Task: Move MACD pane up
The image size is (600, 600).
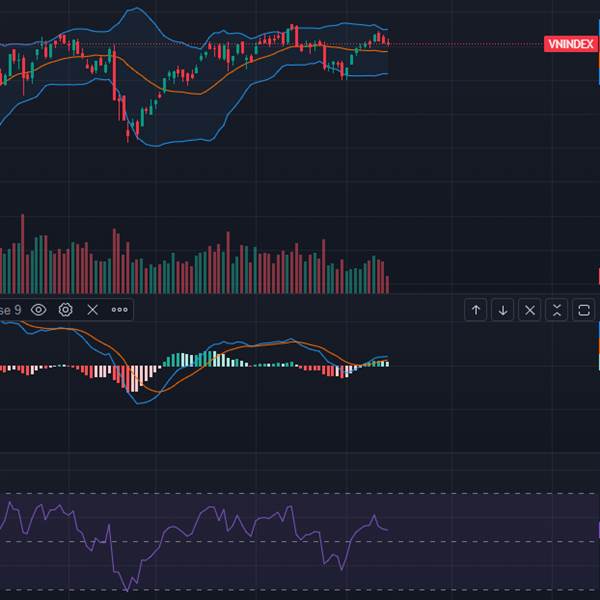Action: [x=476, y=310]
